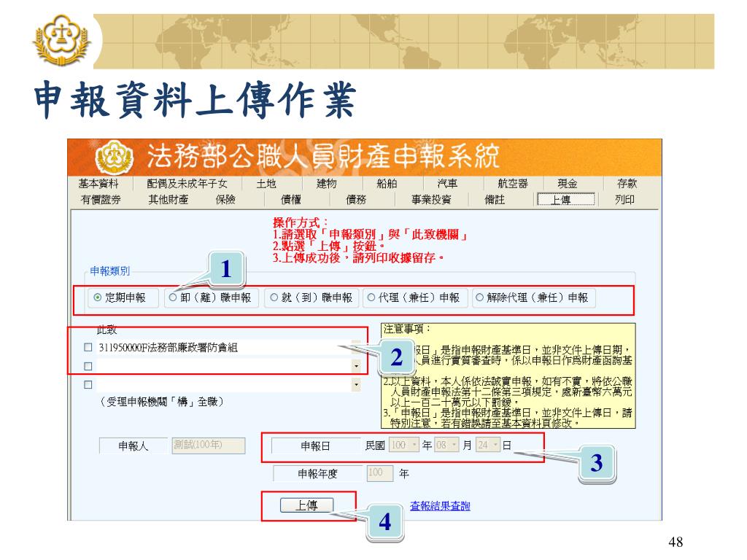Open the 航空器 tab
The height and width of the screenshot is (560, 747).
[513, 183]
